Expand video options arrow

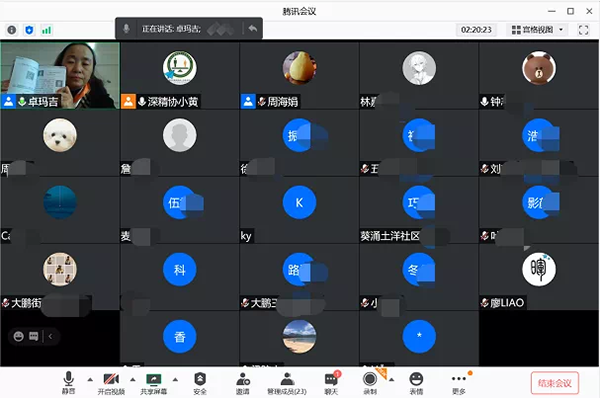coord(132,380)
